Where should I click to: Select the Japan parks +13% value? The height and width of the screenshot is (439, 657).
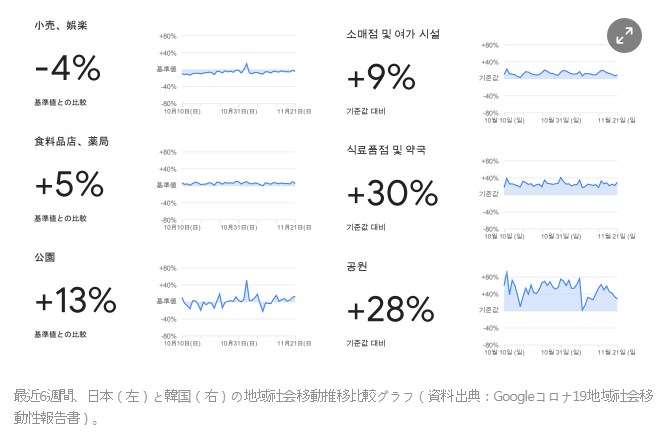(x=76, y=300)
